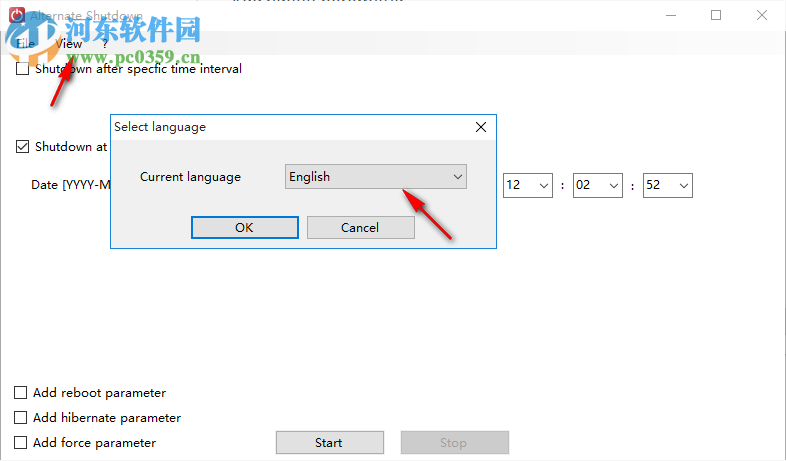Close the Select language dialog

click(x=481, y=127)
